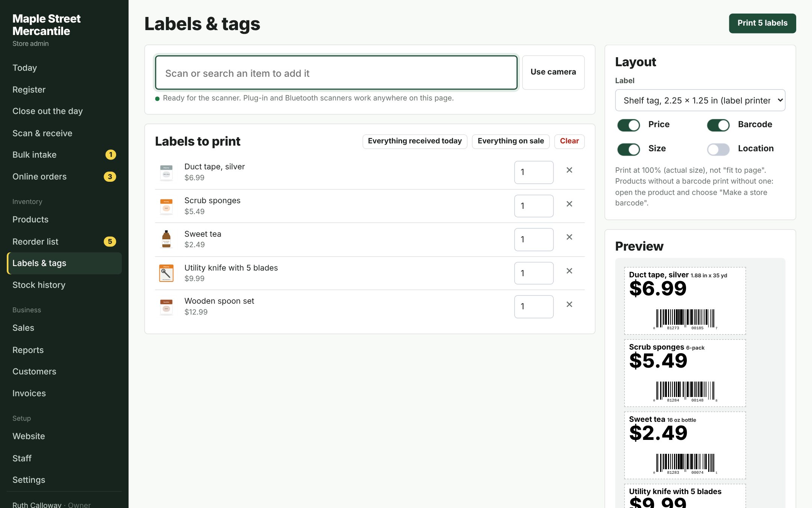Clear the labels to print list
Screen dimensions: 812x508
click(x=569, y=141)
